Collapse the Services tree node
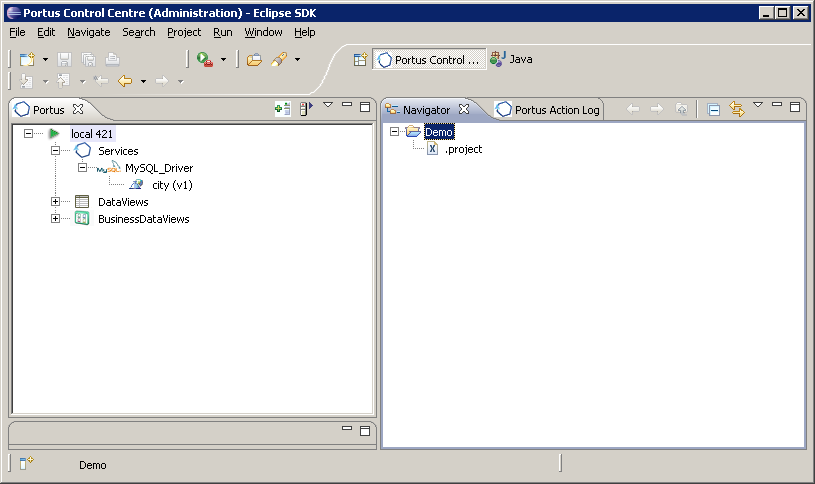The width and height of the screenshot is (815, 484). pos(56,151)
